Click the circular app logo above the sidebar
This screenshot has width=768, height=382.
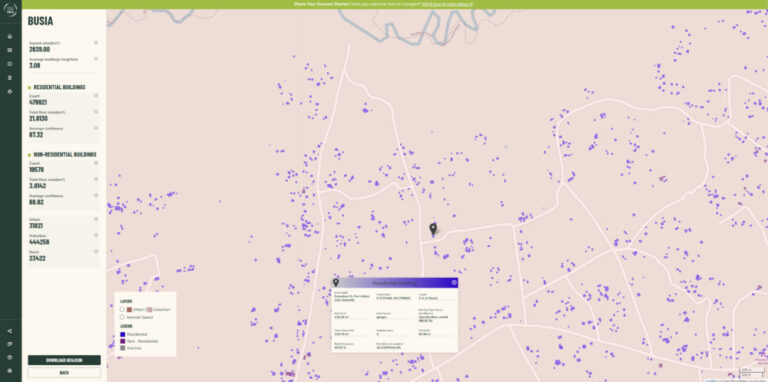pyautogui.click(x=11, y=11)
